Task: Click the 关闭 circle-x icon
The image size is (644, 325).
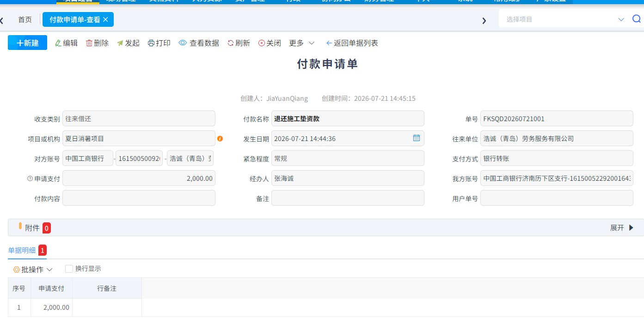Action: tap(262, 43)
